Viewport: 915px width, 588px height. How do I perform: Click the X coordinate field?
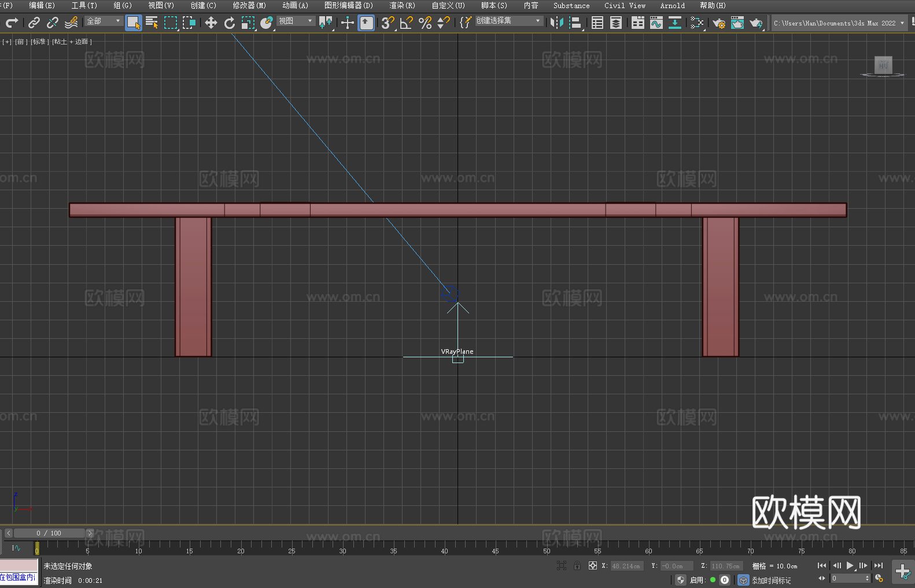pyautogui.click(x=626, y=566)
